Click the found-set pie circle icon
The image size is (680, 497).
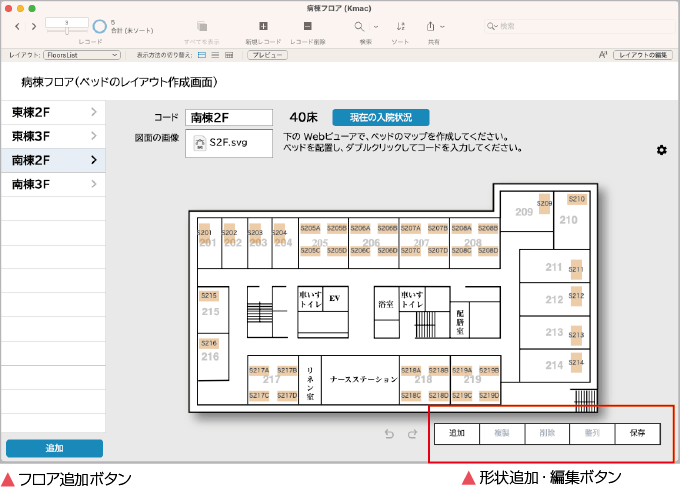[99, 26]
